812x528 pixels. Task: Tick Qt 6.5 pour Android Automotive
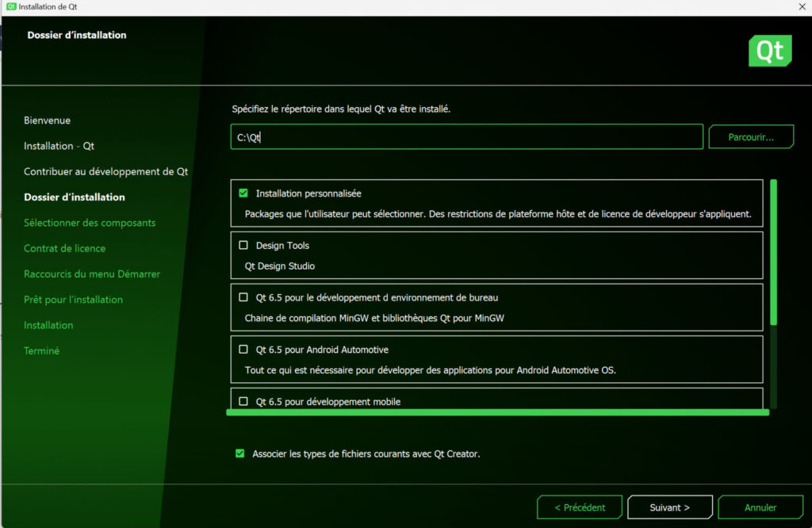(243, 350)
